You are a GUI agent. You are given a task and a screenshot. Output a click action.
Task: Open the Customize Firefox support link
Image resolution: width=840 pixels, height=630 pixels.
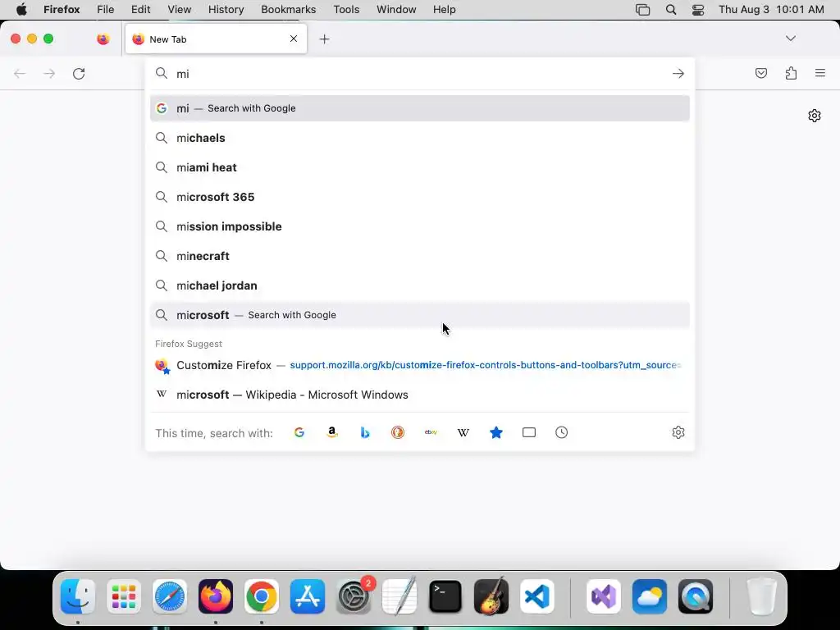pyautogui.click(x=420, y=365)
